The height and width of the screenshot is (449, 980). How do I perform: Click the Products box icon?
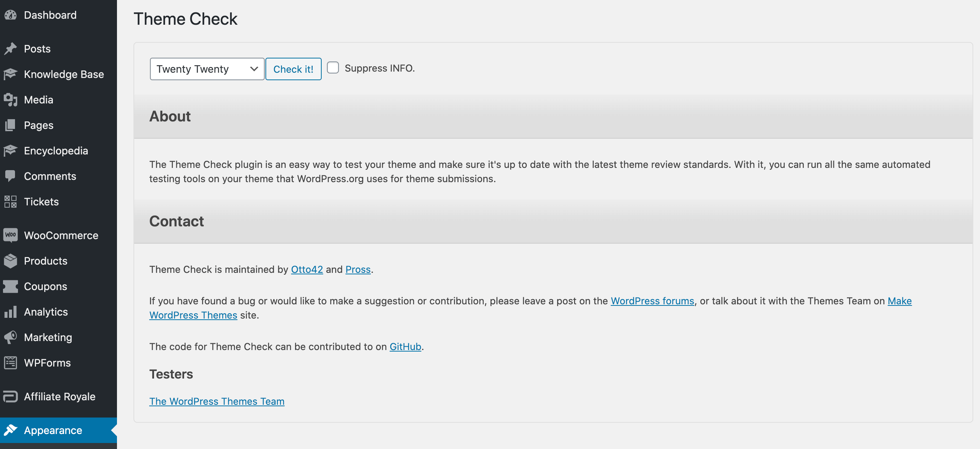click(10, 261)
